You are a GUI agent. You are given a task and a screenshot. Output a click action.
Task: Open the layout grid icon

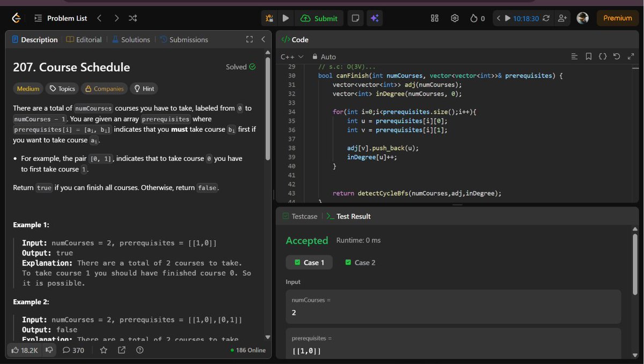(435, 18)
